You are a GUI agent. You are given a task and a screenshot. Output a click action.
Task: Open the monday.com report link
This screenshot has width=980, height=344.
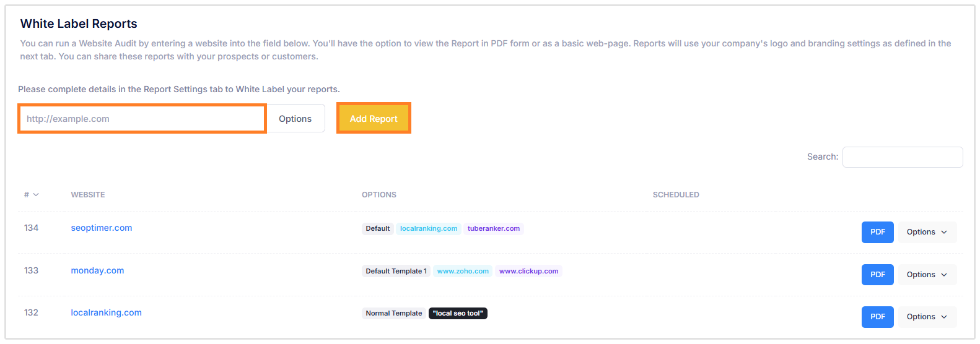[x=97, y=270]
